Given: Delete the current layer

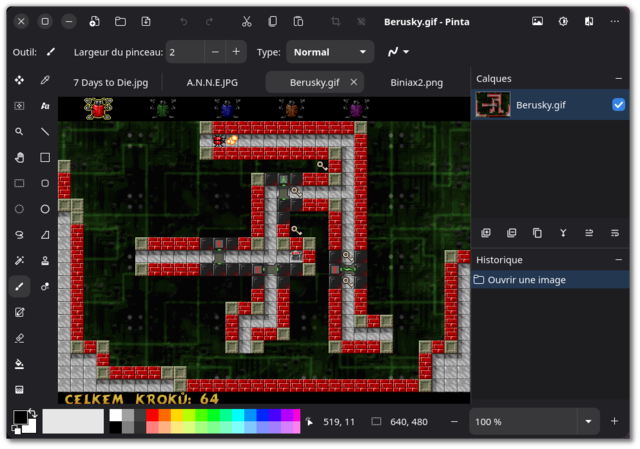Looking at the screenshot, I should click(x=511, y=233).
